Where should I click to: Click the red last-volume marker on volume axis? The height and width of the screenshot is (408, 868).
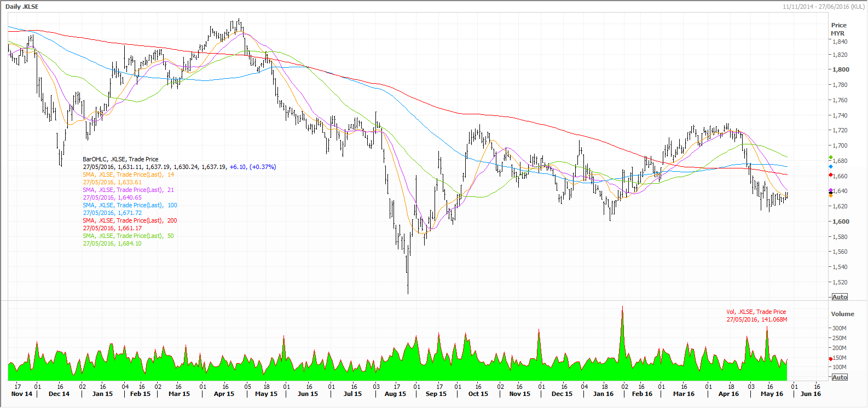pyautogui.click(x=831, y=359)
